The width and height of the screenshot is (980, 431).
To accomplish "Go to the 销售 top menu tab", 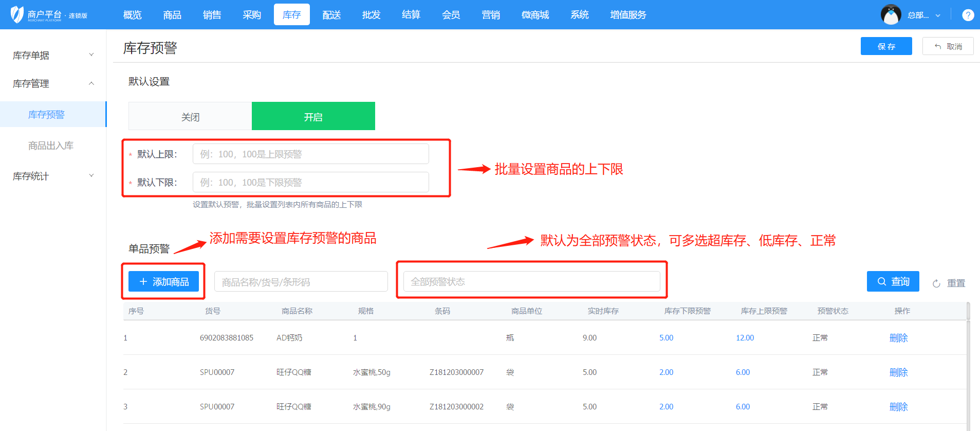I will (212, 15).
